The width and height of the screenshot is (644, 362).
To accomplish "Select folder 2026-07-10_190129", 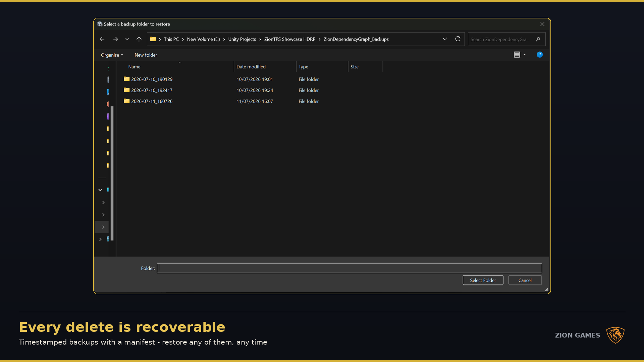I will [x=152, y=79].
